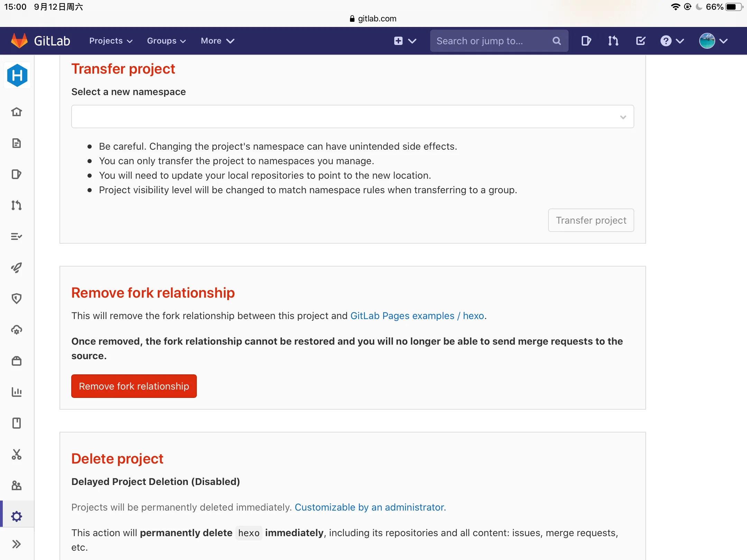Screen dimensions: 747x560
Task: Follow the Customizable by an administrator link
Action: 370,507
